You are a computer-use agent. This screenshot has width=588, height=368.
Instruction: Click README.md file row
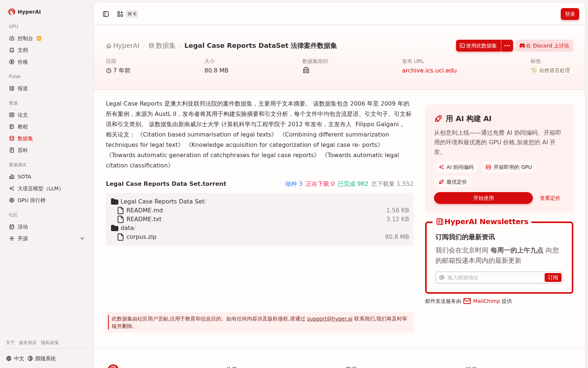(x=259, y=210)
